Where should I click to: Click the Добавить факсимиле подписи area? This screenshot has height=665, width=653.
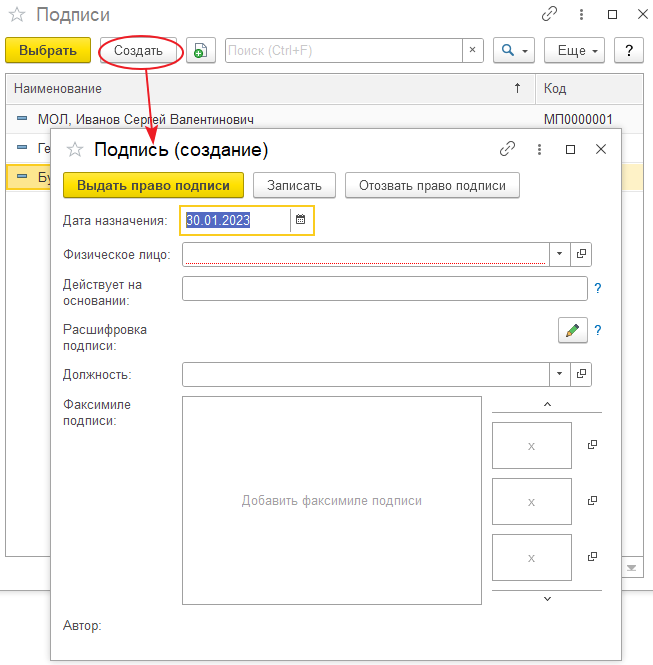332,500
